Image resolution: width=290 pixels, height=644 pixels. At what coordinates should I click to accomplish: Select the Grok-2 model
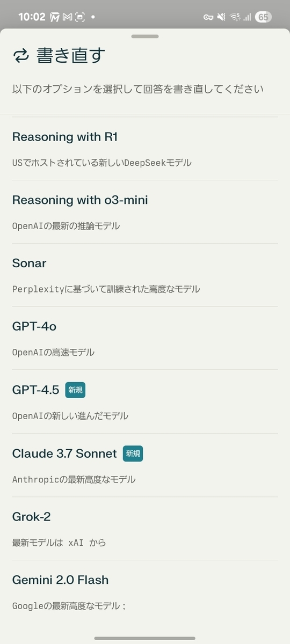(x=145, y=529)
